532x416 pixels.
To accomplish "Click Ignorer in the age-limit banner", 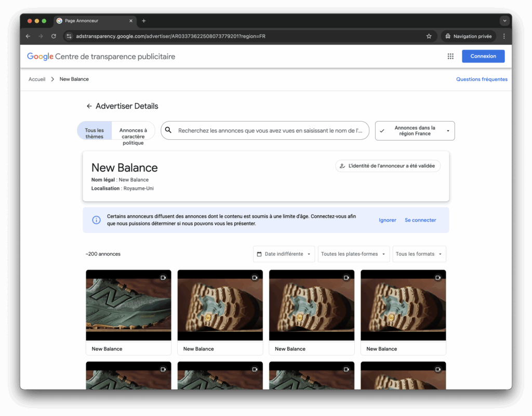I will 388,220.
